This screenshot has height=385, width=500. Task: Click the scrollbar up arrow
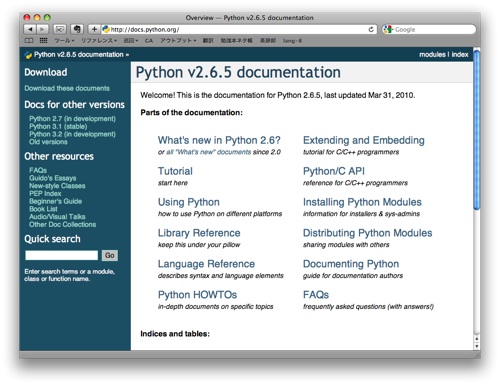pyautogui.click(x=477, y=339)
